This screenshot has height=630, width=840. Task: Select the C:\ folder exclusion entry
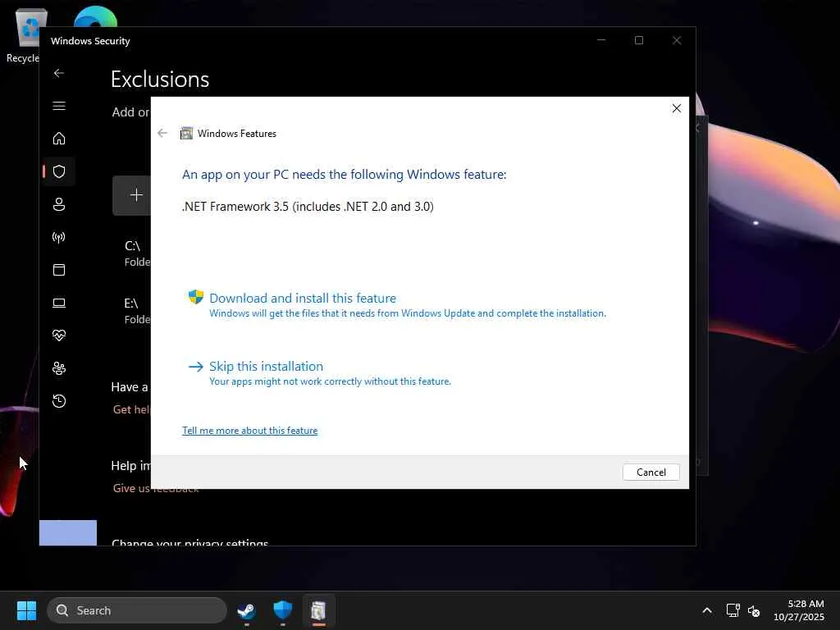tap(138, 253)
